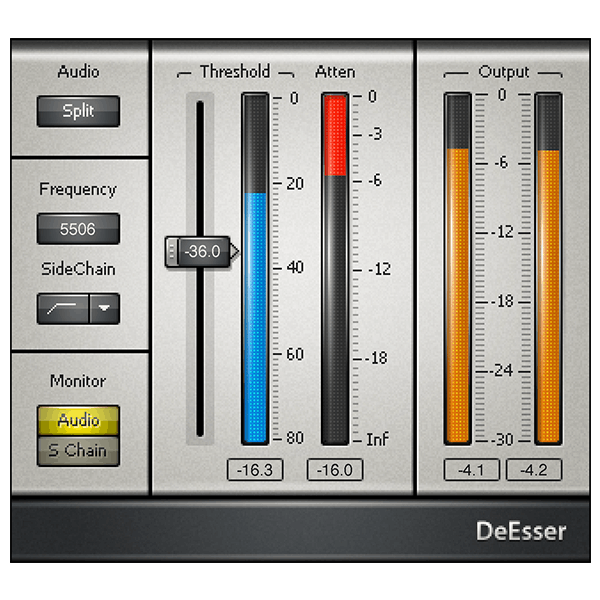The image size is (600, 600).
Task: Click the Output section heading
Action: click(503, 72)
